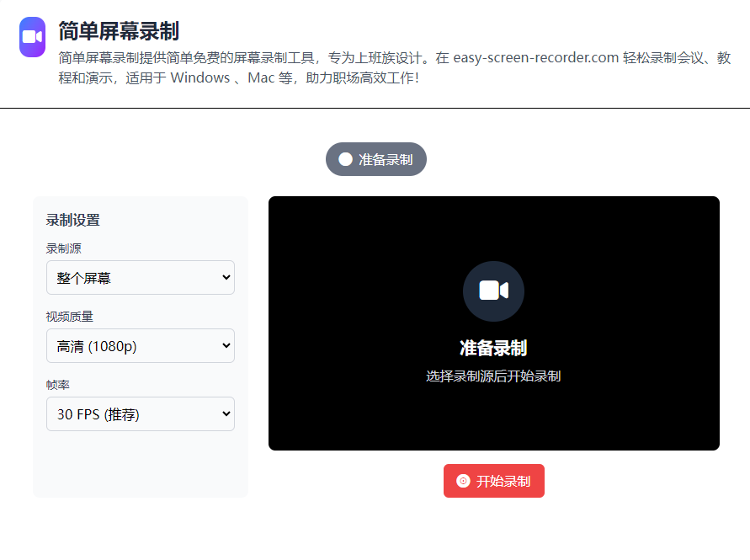Click the 帧率 label
Image resolution: width=750 pixels, height=560 pixels.
58,385
